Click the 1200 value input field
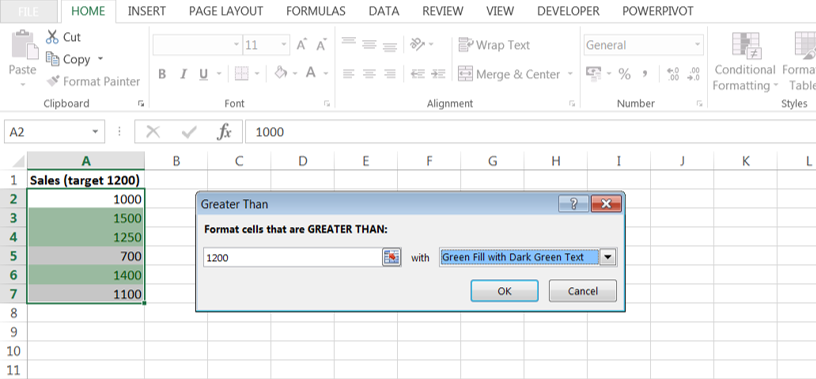Image resolution: width=816 pixels, height=379 pixels. pos(293,257)
